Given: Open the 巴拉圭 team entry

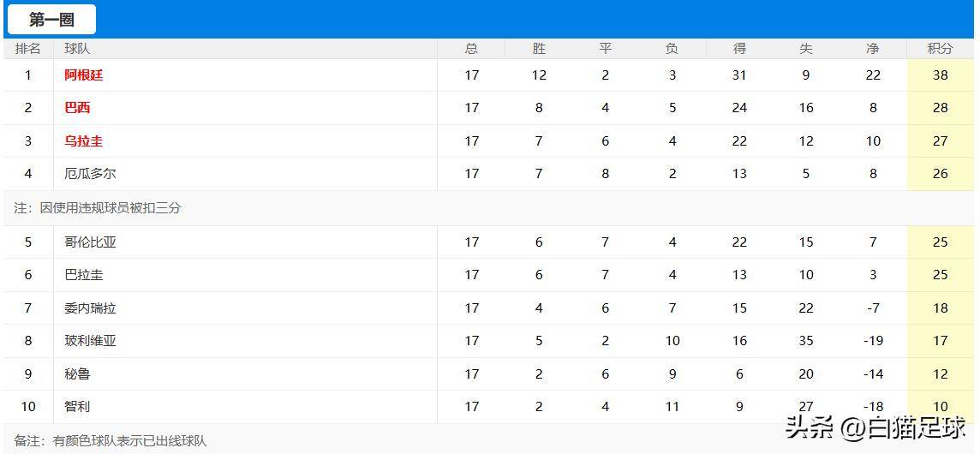Looking at the screenshot, I should [84, 275].
